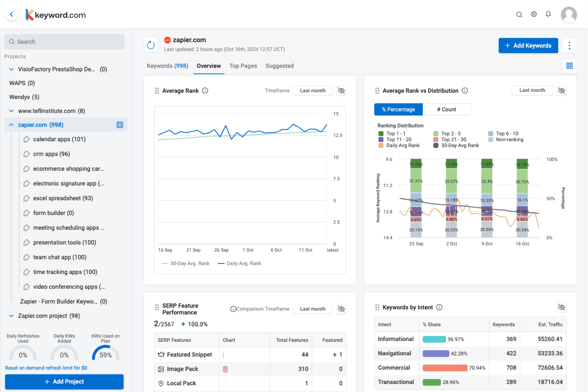The image size is (588, 392).
Task: Click KWs Used on Plan 59% gauge
Action: click(x=106, y=352)
